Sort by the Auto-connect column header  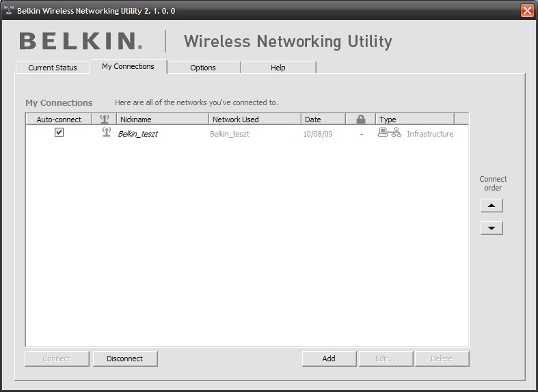tap(59, 120)
